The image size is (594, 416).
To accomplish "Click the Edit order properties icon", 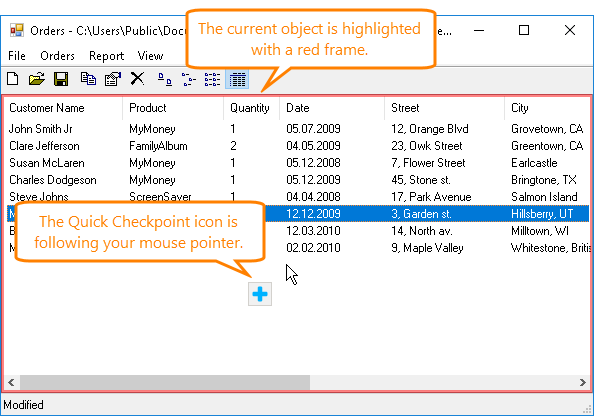I will pos(113,79).
